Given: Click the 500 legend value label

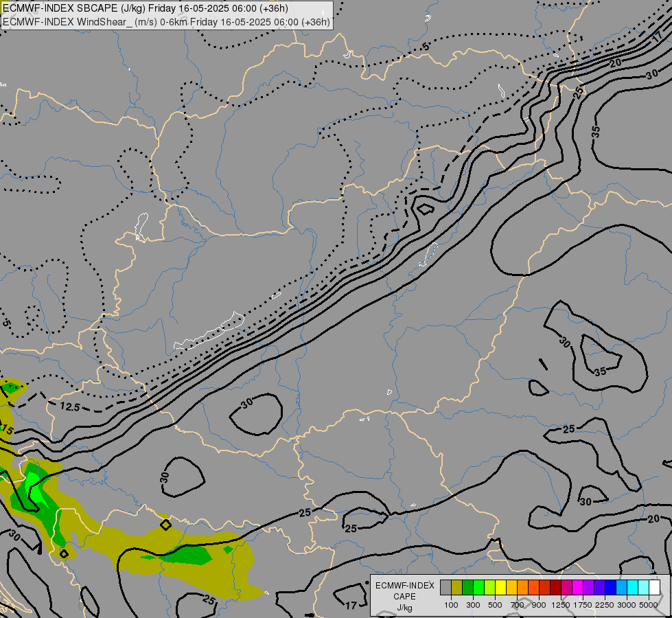Looking at the screenshot, I should coord(495,605).
